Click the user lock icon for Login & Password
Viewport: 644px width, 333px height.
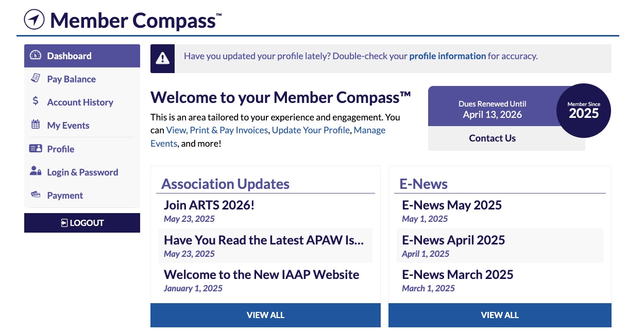click(36, 171)
